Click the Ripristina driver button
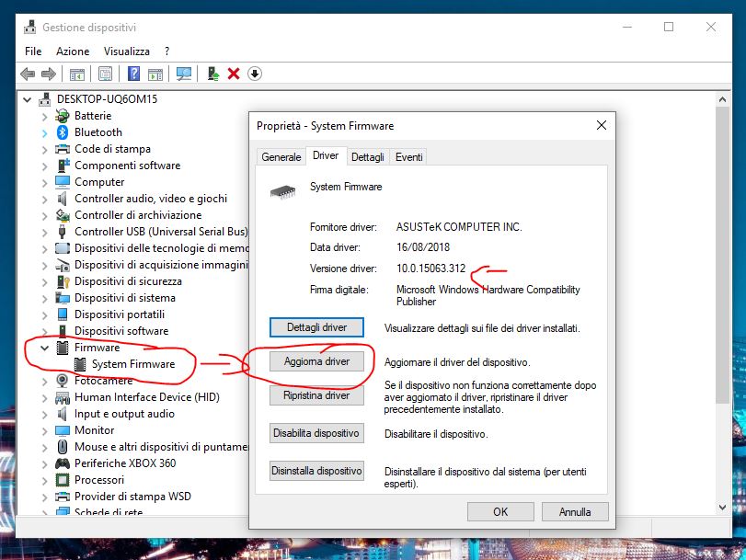746x560 pixels. [316, 395]
